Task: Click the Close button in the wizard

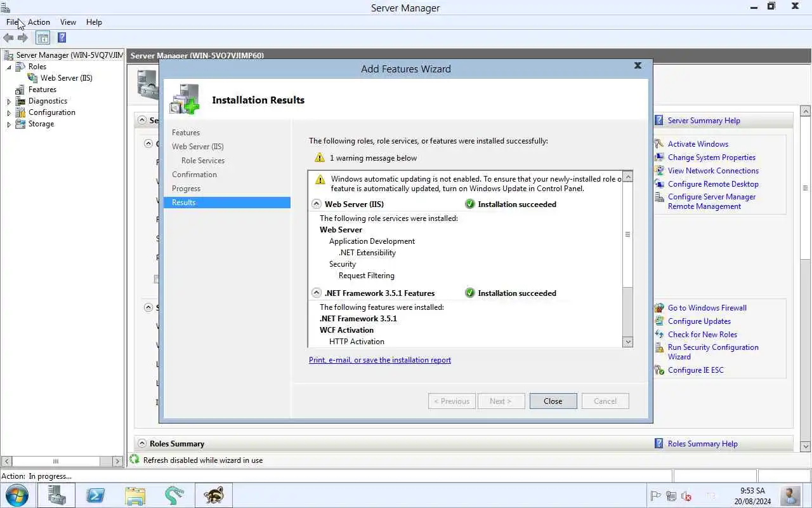Action: (x=553, y=401)
